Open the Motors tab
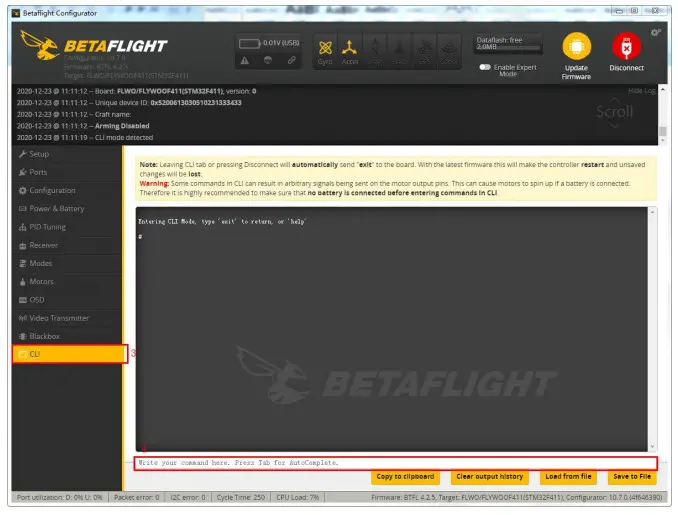Viewport: 678px width, 515px height. 67,281
